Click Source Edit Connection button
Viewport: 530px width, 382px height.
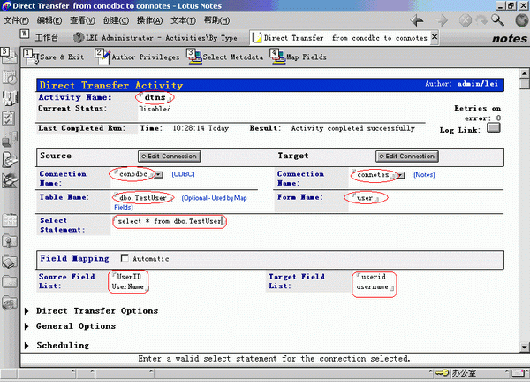point(169,156)
